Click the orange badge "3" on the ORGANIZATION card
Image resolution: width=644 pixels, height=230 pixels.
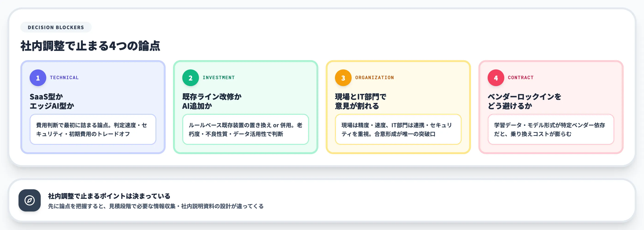[x=344, y=78]
